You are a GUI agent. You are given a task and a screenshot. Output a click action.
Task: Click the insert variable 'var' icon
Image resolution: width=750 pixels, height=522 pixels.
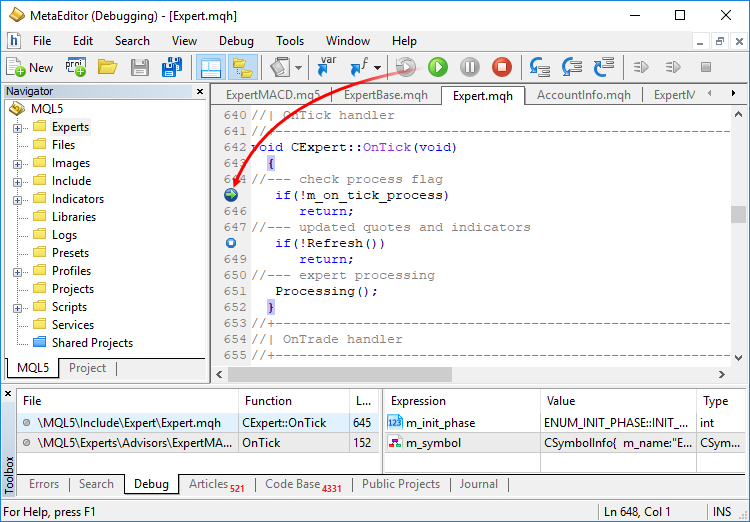coord(327,67)
